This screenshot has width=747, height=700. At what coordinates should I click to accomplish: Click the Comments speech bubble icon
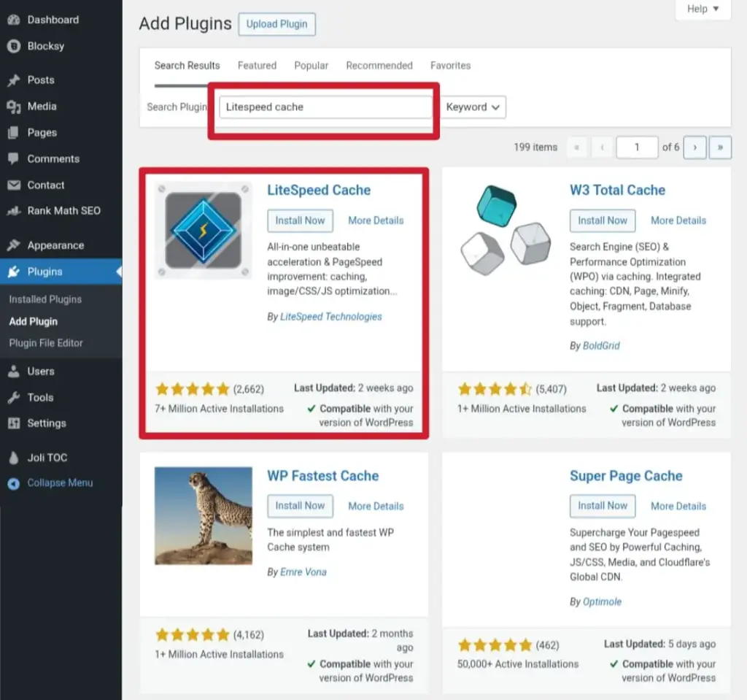coord(14,159)
